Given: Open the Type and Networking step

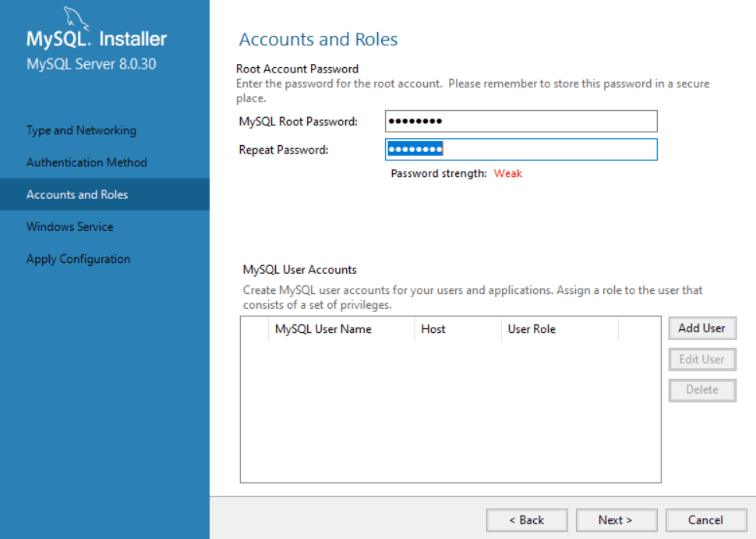Looking at the screenshot, I should point(82,130).
